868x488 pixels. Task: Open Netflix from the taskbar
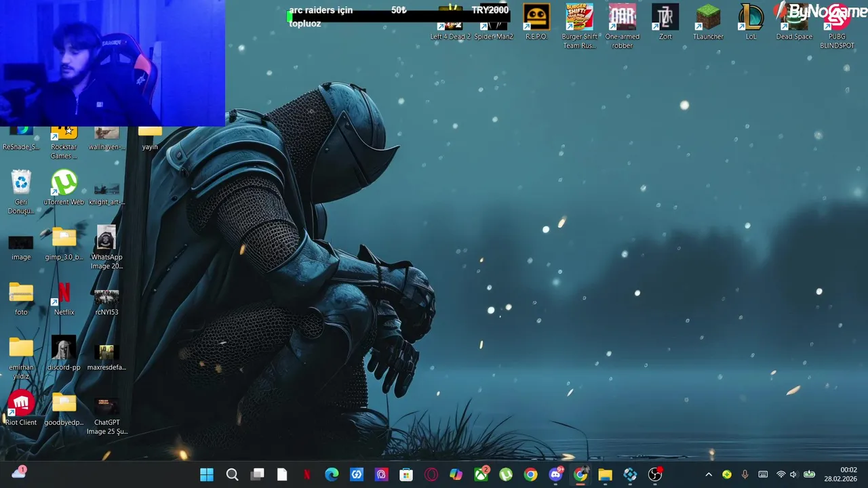point(307,474)
